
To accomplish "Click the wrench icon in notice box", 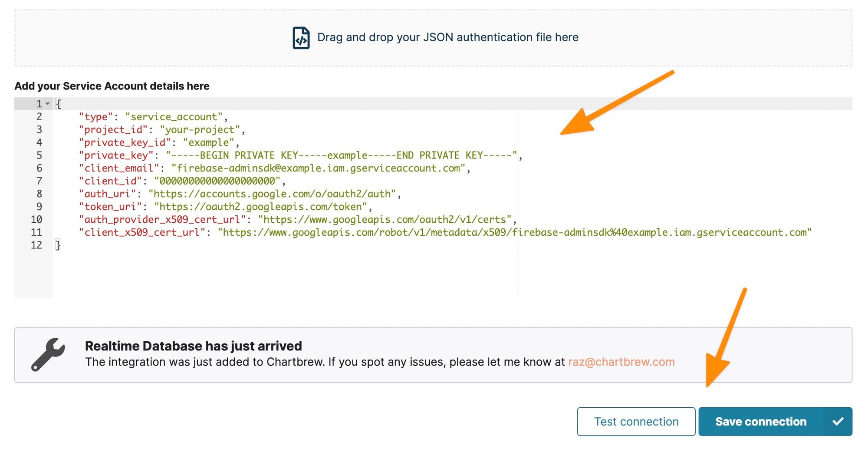I will point(48,355).
